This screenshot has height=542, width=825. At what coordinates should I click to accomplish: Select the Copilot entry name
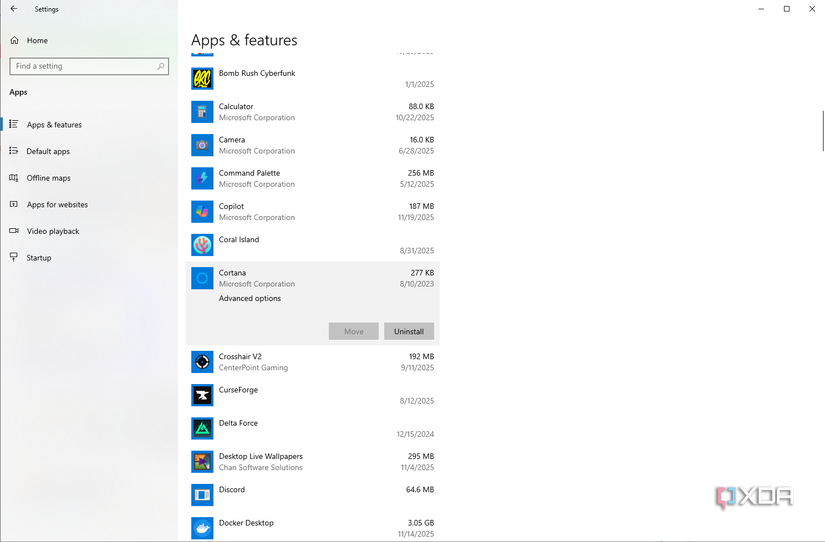(232, 206)
